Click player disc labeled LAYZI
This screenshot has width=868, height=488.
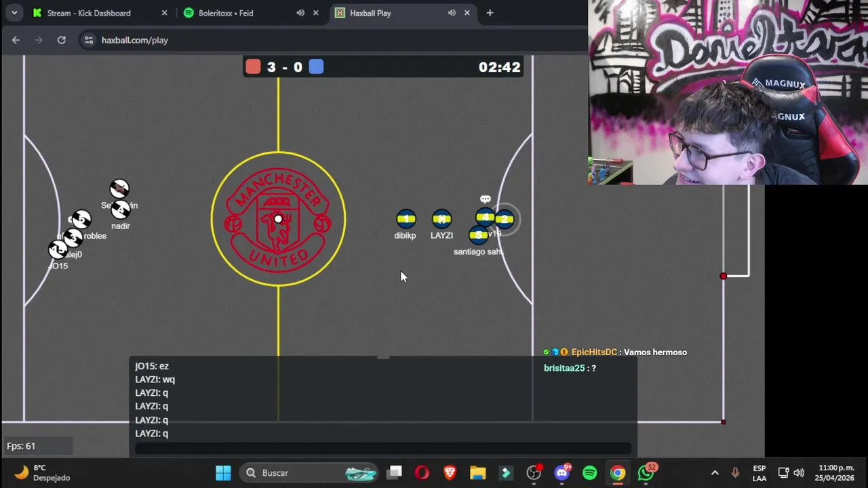coord(441,219)
